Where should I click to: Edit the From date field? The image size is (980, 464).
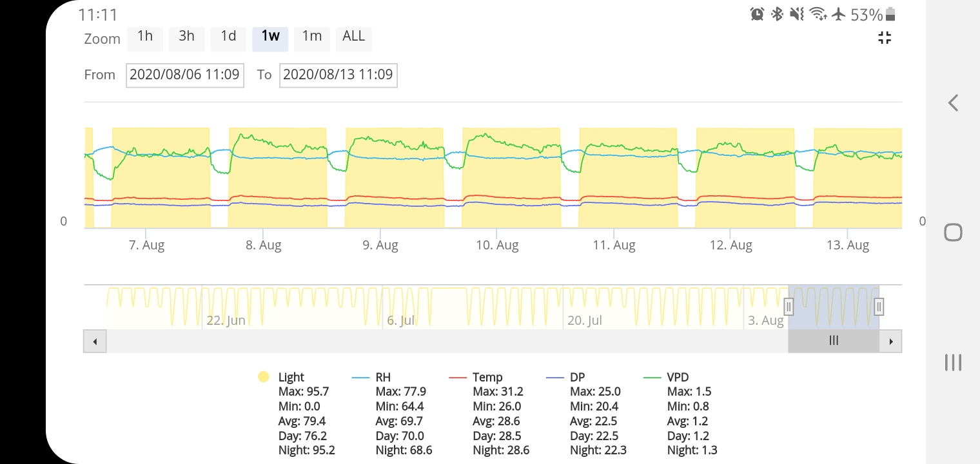coord(184,75)
